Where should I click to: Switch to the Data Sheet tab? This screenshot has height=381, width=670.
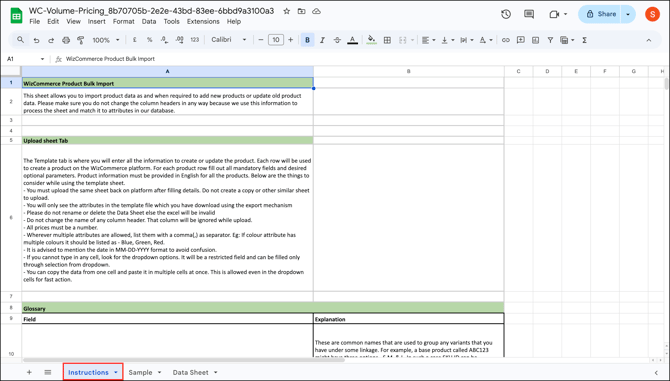pos(191,372)
